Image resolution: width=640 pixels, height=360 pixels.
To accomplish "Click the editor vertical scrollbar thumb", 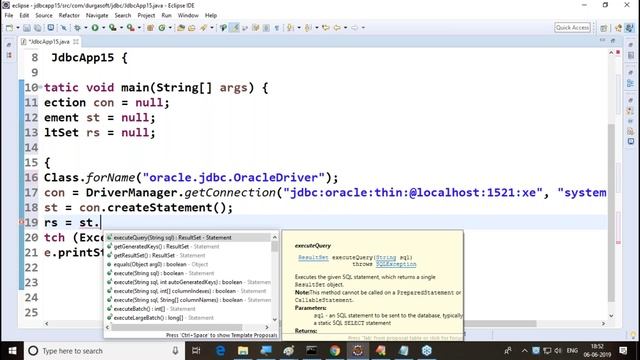I will (611, 212).
